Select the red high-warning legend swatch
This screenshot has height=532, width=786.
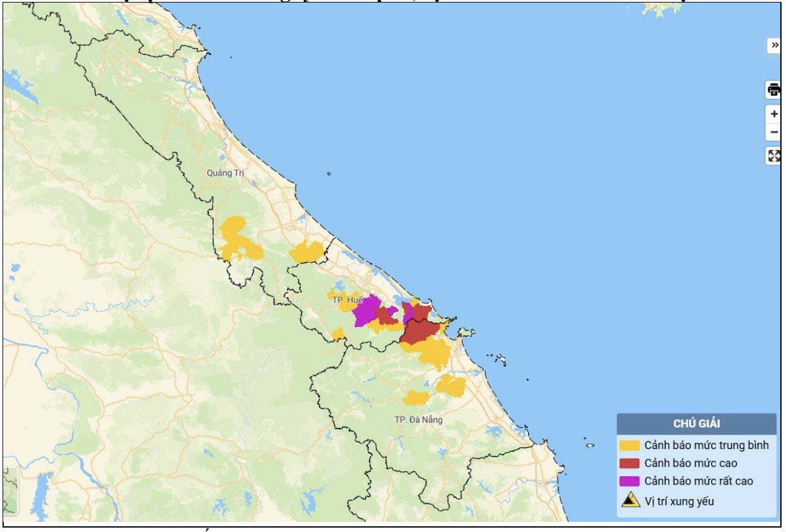[x=630, y=463]
